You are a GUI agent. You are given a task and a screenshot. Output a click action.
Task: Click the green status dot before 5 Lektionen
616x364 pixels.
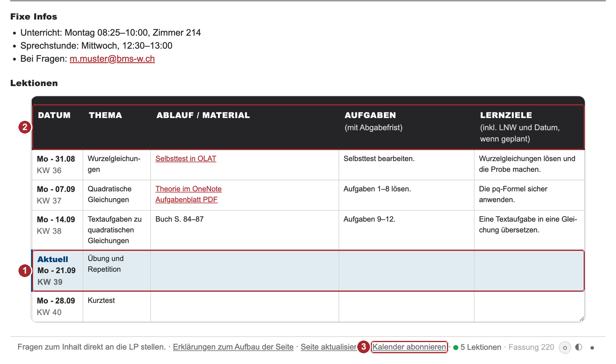pyautogui.click(x=456, y=348)
